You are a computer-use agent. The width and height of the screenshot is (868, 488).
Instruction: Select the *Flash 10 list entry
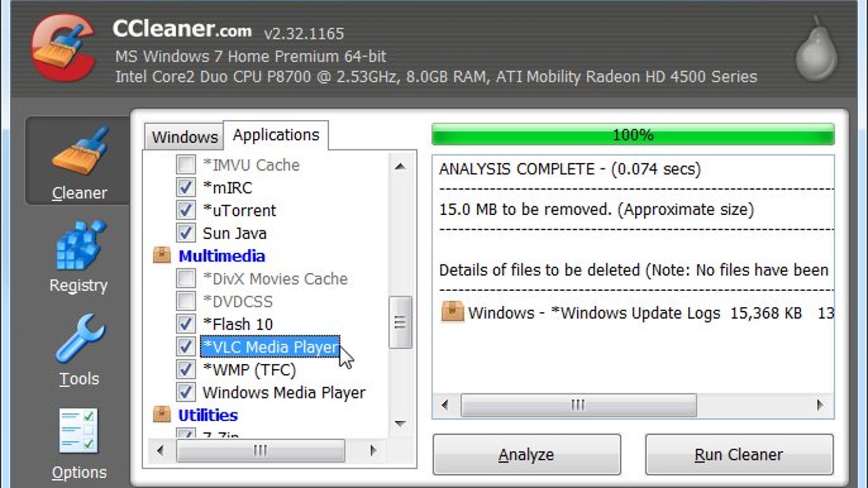pyautogui.click(x=238, y=324)
